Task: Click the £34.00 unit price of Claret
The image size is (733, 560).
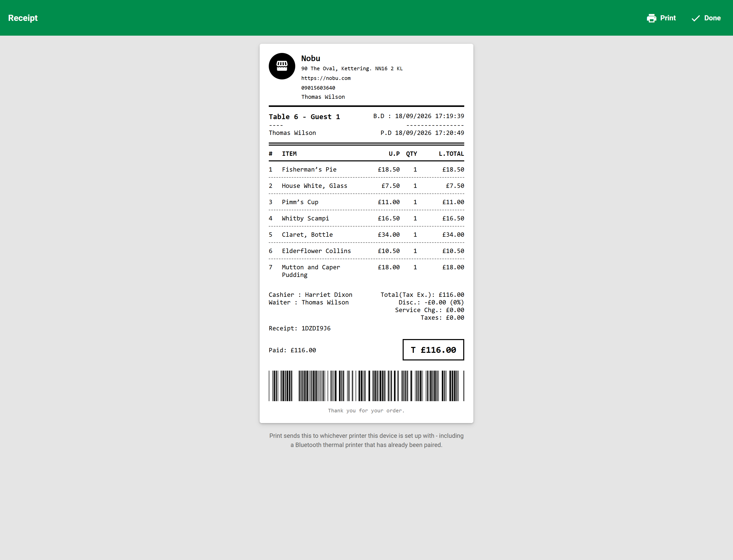Action: [389, 235]
